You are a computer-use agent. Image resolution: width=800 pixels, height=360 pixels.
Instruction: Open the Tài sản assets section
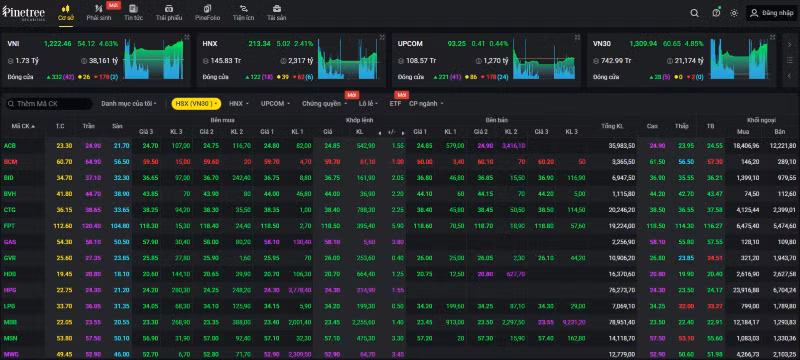[277, 12]
